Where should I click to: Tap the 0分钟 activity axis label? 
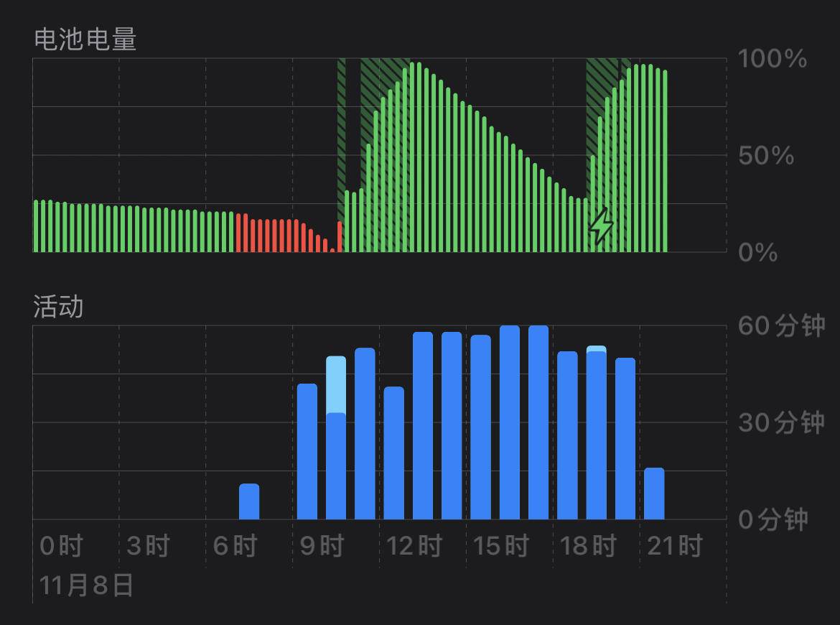coord(773,519)
